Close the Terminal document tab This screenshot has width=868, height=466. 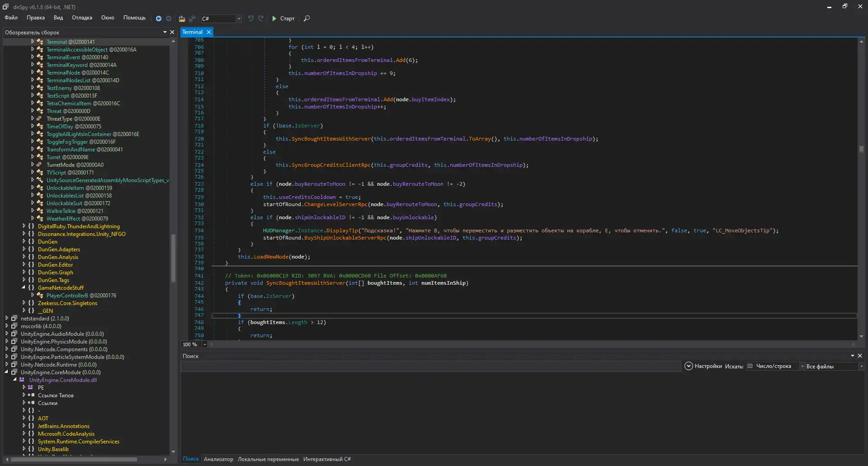pos(209,32)
